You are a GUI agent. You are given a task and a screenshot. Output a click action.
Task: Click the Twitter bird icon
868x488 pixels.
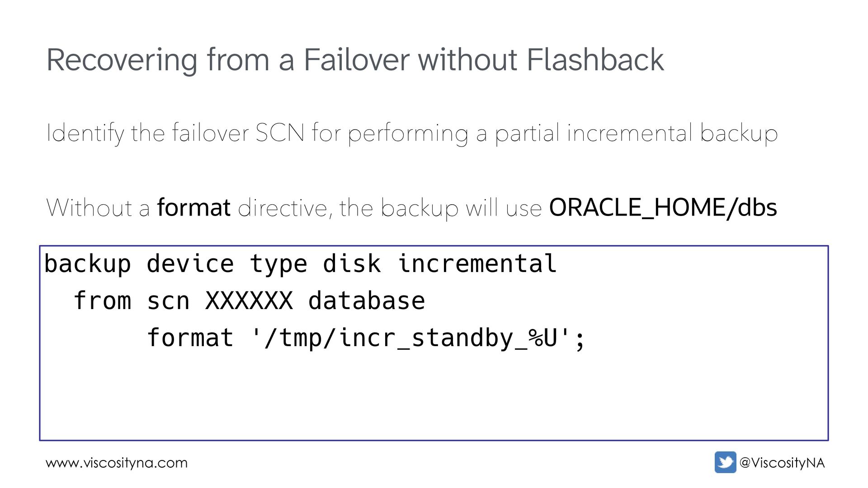pyautogui.click(x=725, y=462)
